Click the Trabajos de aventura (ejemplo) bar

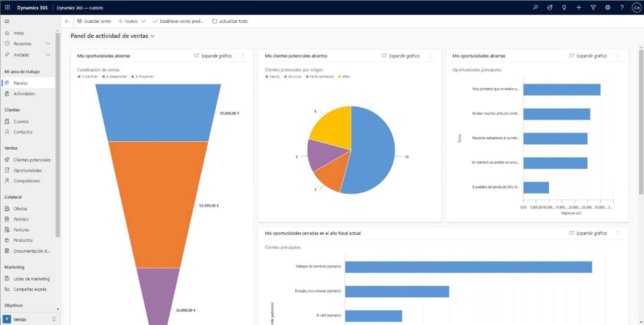tap(468, 267)
